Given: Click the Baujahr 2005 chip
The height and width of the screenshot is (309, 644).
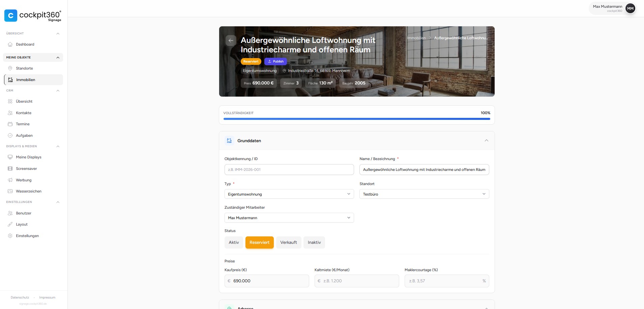Looking at the screenshot, I should 354,83.
